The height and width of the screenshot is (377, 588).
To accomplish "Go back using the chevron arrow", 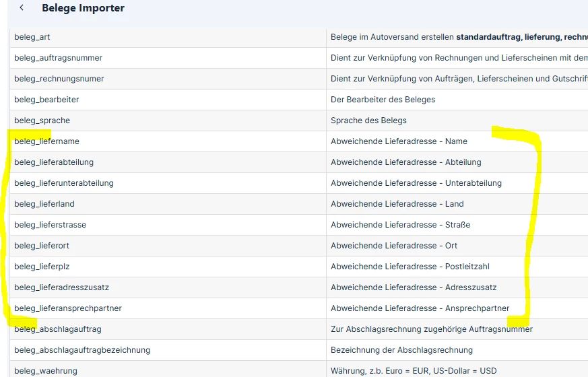I will (x=22, y=7).
